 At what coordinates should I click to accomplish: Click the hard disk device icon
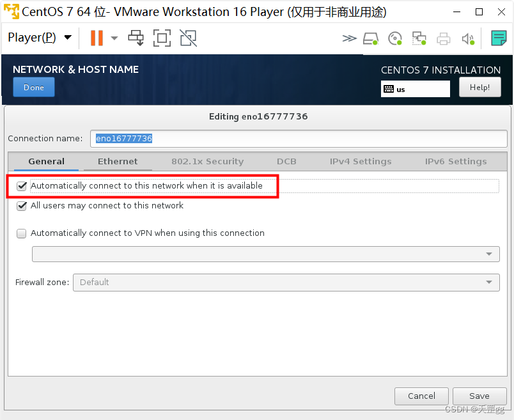371,38
